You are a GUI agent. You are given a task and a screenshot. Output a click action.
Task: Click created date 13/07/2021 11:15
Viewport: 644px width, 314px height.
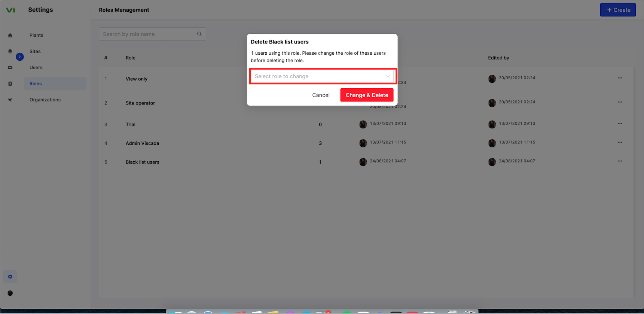(x=388, y=142)
